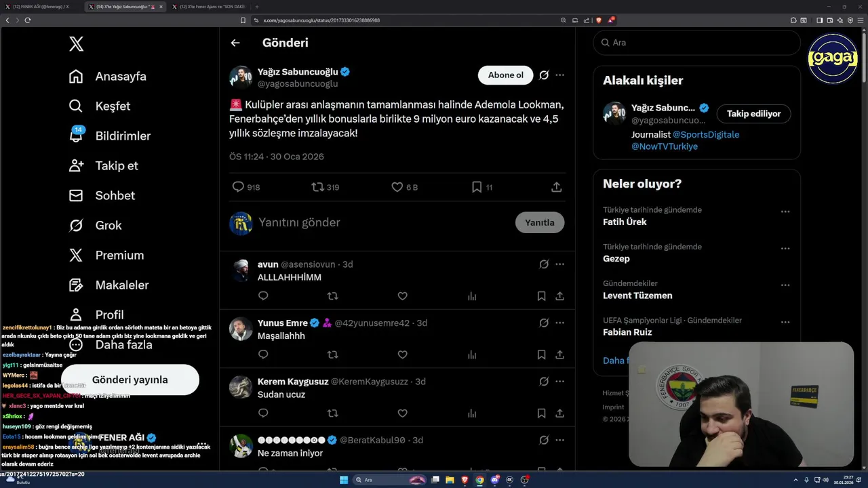Click Gönderi yayınla button
The image size is (868, 488).
(x=130, y=380)
